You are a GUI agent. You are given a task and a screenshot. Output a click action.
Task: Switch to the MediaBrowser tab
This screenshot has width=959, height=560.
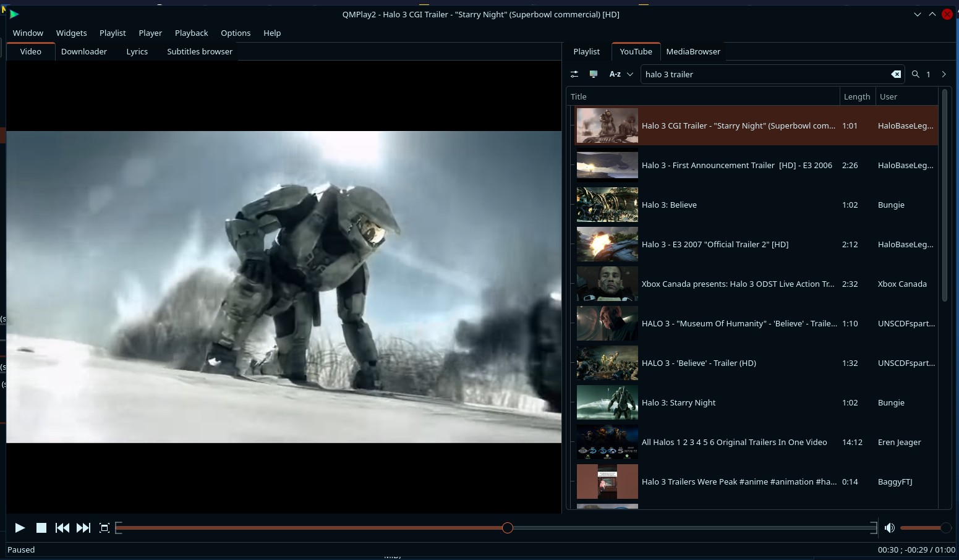pos(693,51)
